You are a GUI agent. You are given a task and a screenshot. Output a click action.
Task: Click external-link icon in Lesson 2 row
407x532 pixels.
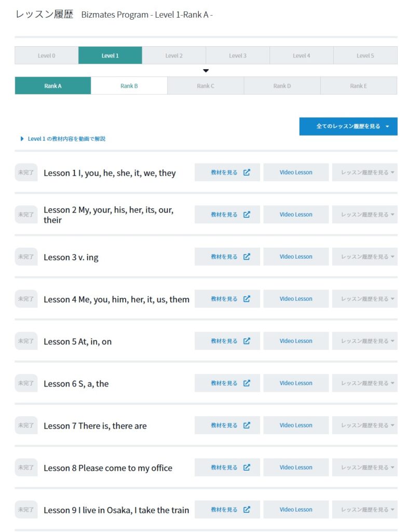click(x=247, y=215)
